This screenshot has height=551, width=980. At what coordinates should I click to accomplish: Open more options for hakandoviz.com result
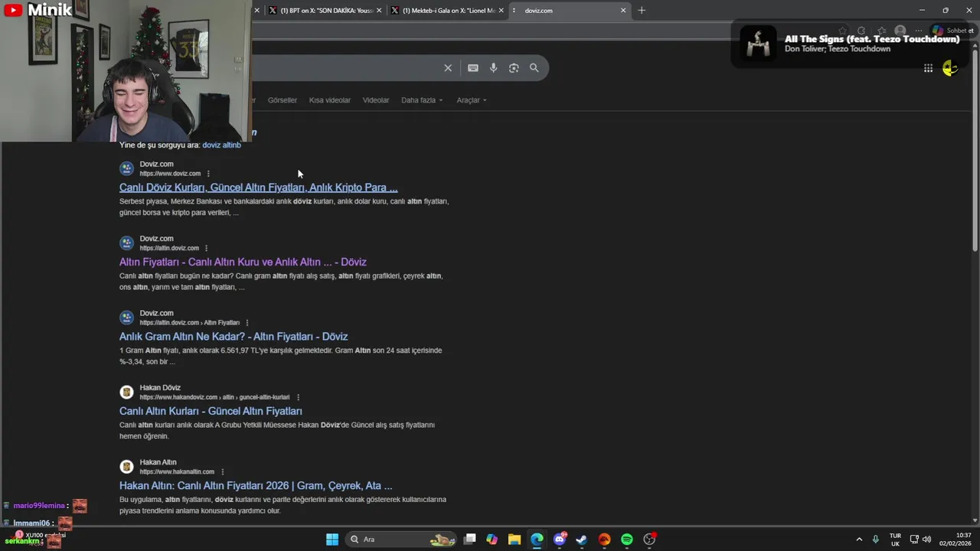pyautogui.click(x=298, y=397)
